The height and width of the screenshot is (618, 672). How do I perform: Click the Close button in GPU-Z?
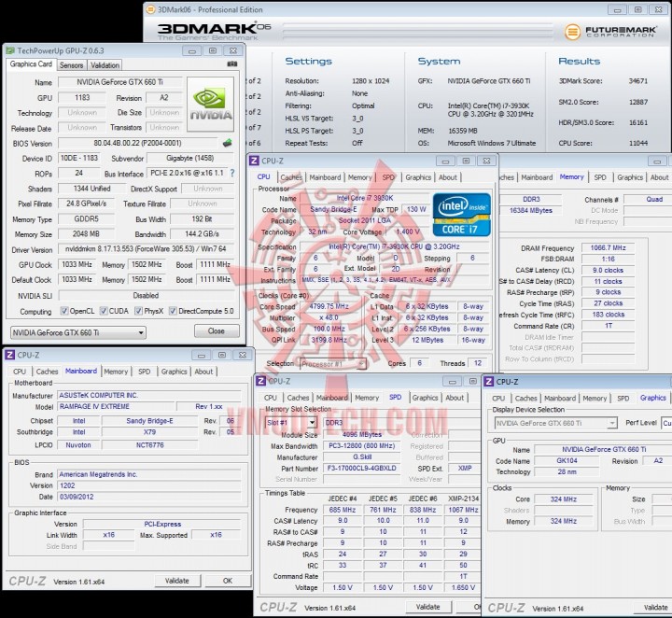tap(217, 330)
